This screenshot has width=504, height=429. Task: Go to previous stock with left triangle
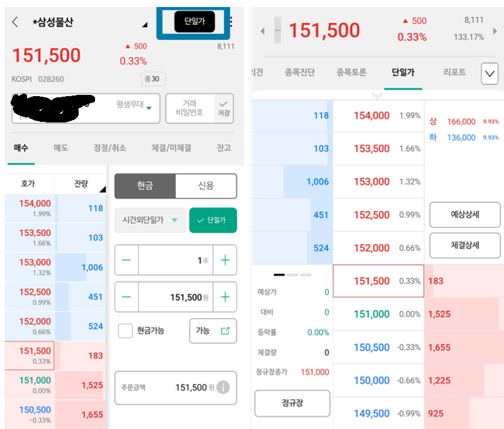(263, 31)
